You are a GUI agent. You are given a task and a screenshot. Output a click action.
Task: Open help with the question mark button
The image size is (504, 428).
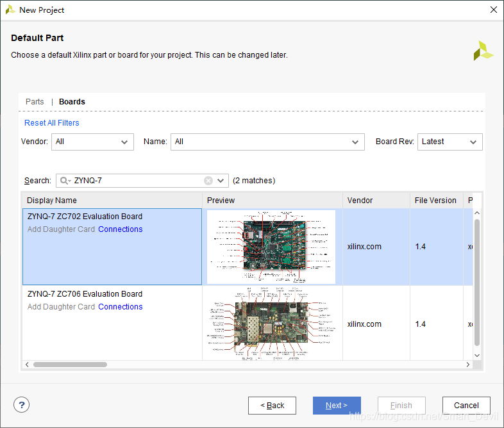tap(22, 405)
